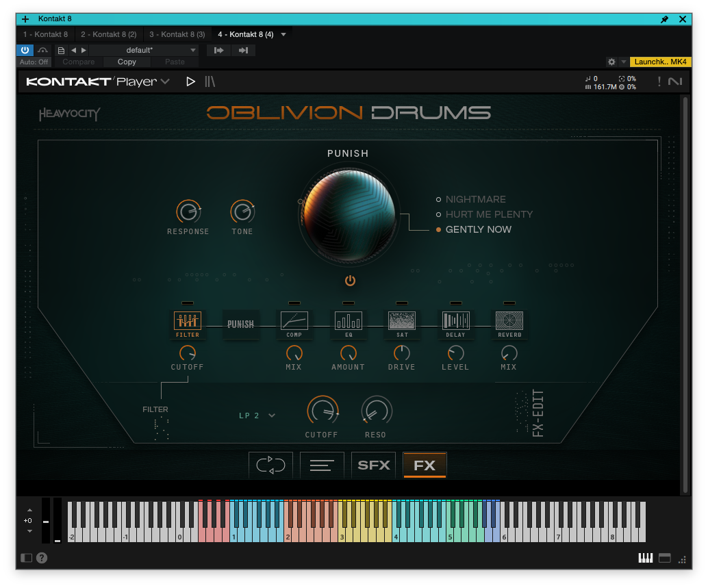Open the preset file page icon
The image size is (708, 588).
61,51
